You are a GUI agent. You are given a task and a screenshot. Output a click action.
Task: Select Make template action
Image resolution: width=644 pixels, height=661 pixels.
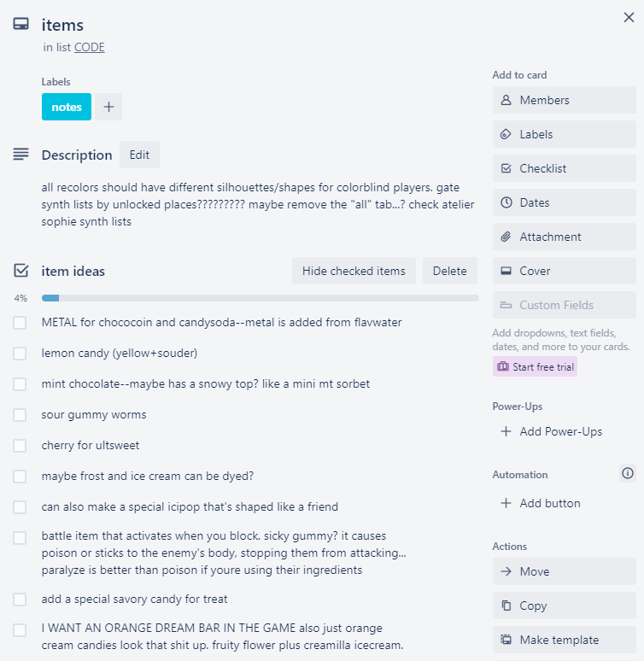(x=564, y=640)
